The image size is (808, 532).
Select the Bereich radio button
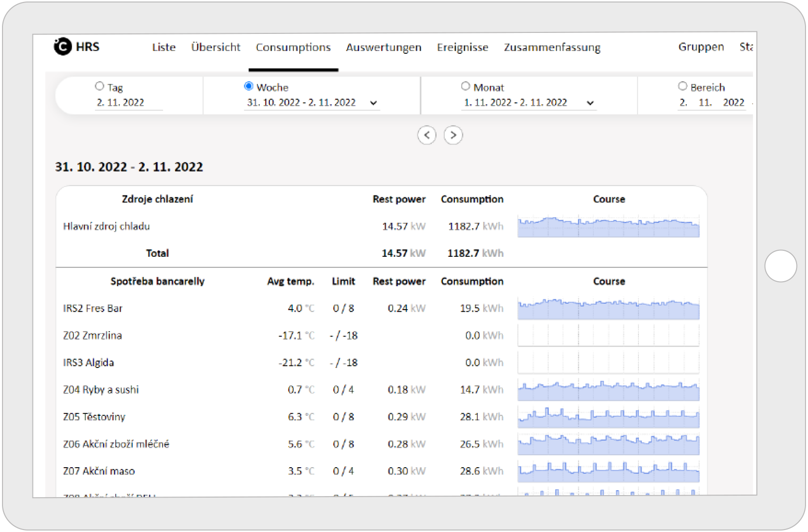(x=682, y=86)
